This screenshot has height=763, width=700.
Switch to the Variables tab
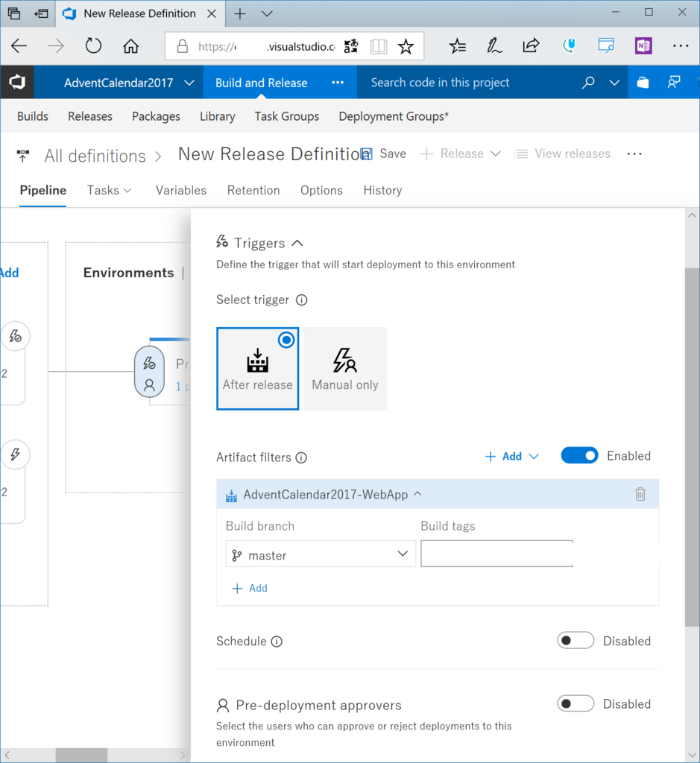click(x=181, y=190)
